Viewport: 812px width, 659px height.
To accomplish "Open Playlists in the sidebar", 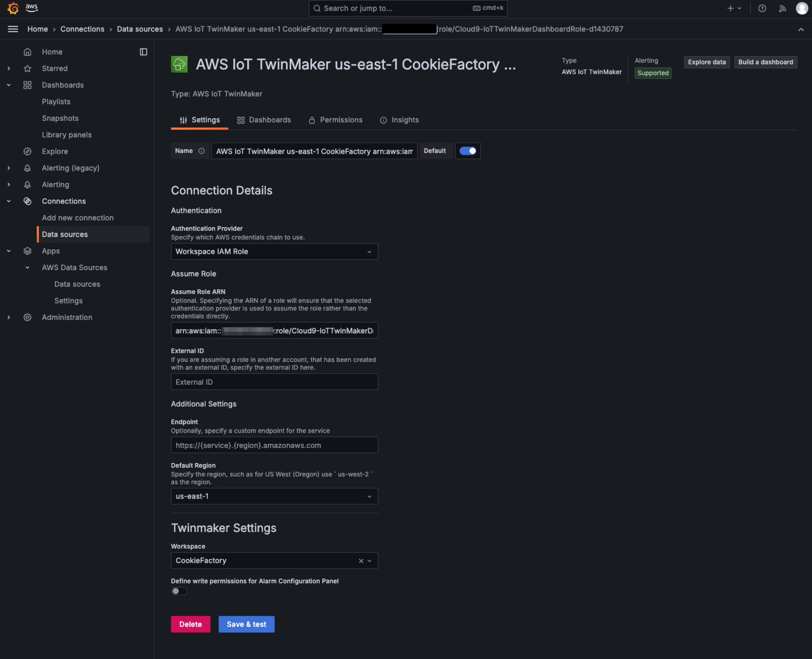I will tap(56, 102).
